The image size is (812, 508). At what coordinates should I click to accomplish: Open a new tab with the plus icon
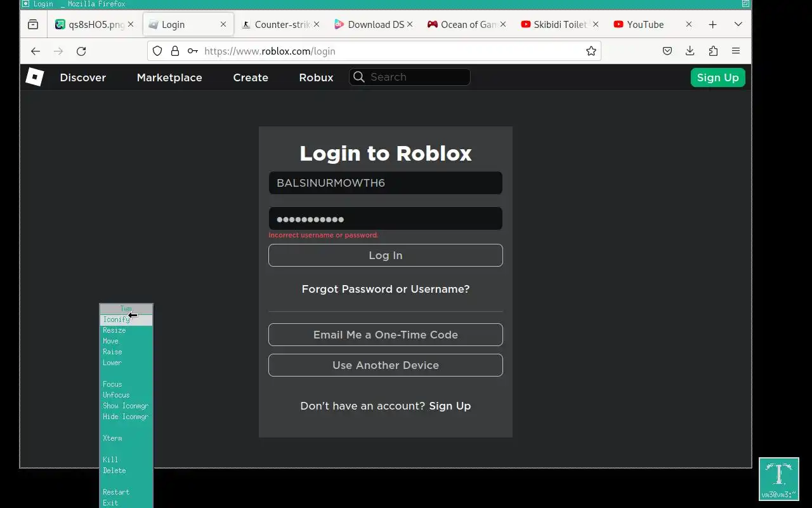[x=713, y=25]
